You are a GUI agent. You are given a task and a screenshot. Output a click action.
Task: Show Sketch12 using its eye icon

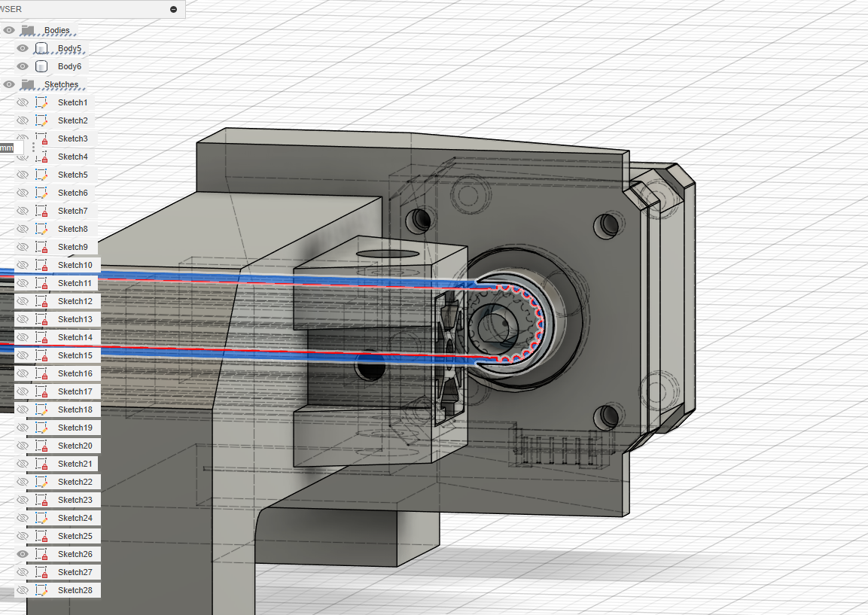pyautogui.click(x=23, y=301)
